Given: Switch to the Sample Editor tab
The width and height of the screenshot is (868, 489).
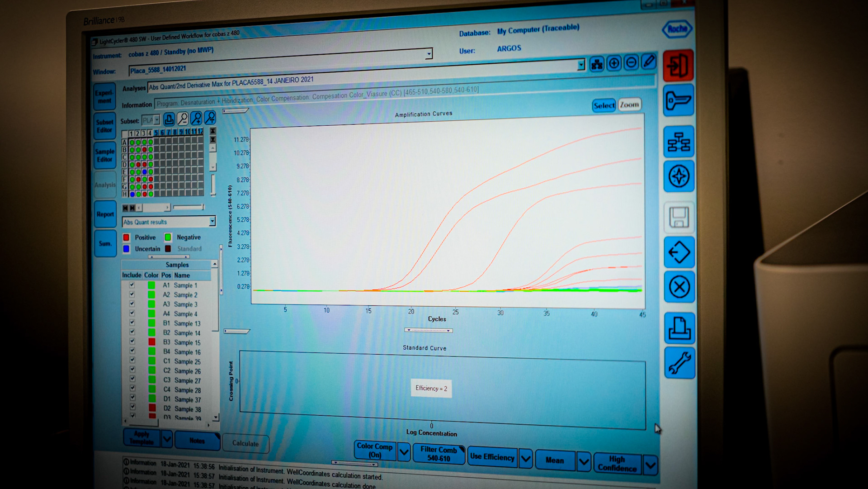Looking at the screenshot, I should [x=105, y=155].
